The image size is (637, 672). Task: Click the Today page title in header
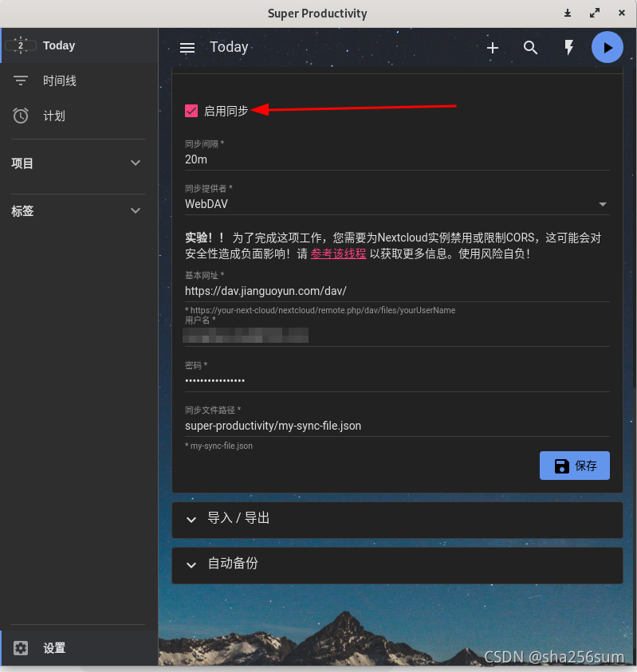tap(229, 47)
